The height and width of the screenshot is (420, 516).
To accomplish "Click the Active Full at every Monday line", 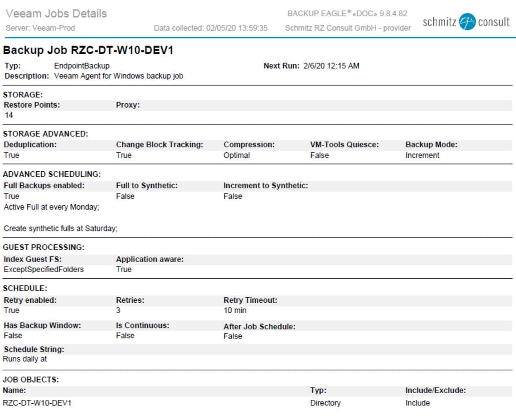I will tap(51, 207).
